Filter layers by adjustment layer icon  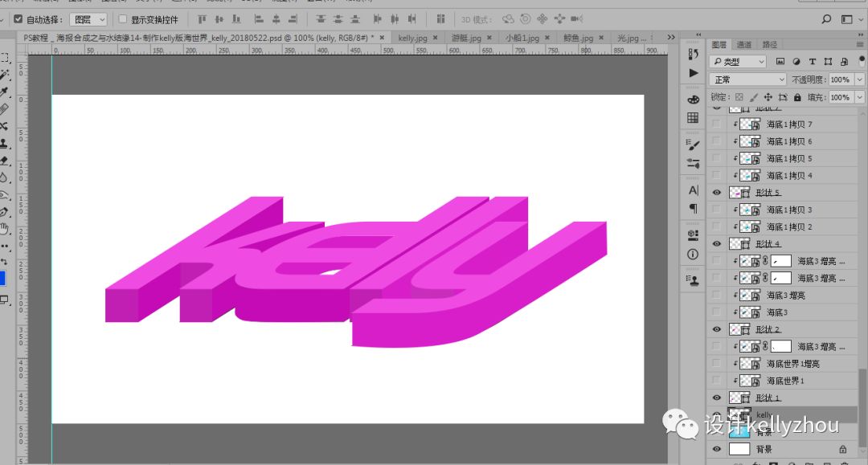[x=796, y=61]
